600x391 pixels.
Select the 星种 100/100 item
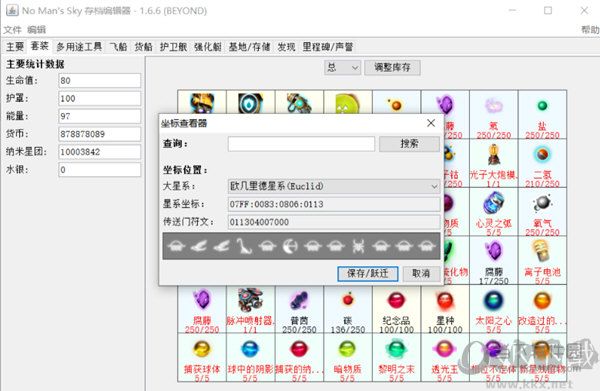tap(445, 309)
